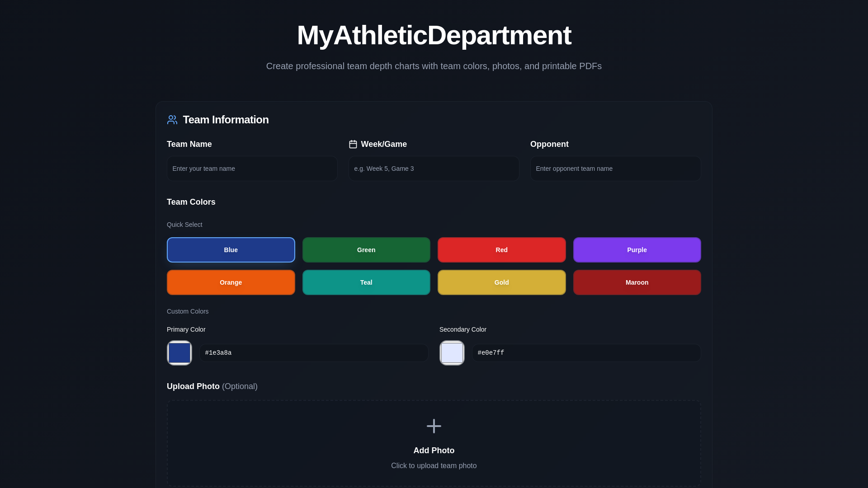Click the secondary color hex value field showing #e0e7ff

pos(585,352)
